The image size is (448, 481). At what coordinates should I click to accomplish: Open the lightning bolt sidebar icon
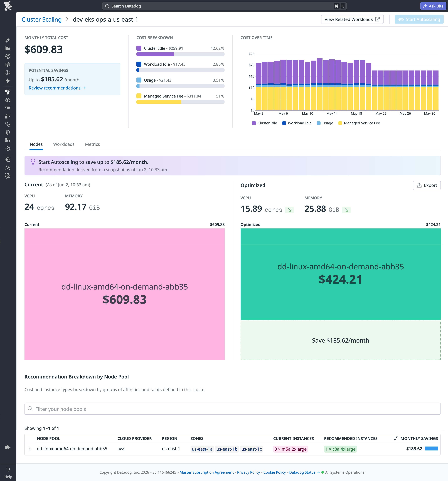pos(8,81)
